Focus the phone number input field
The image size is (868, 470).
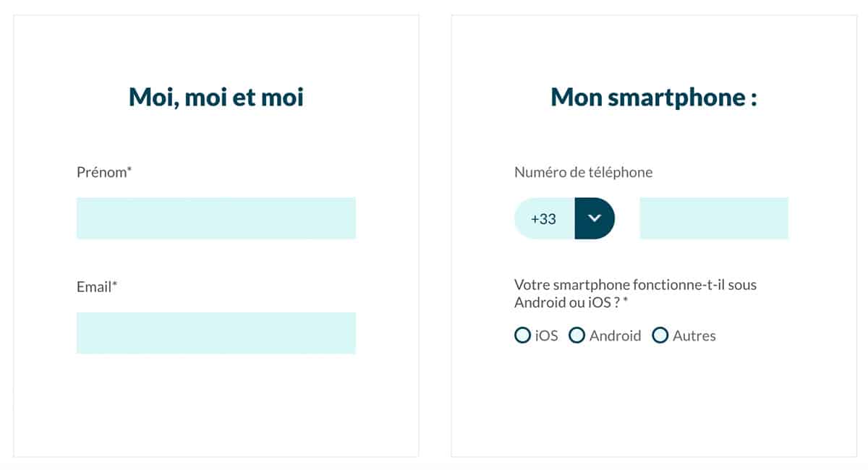[x=713, y=218]
